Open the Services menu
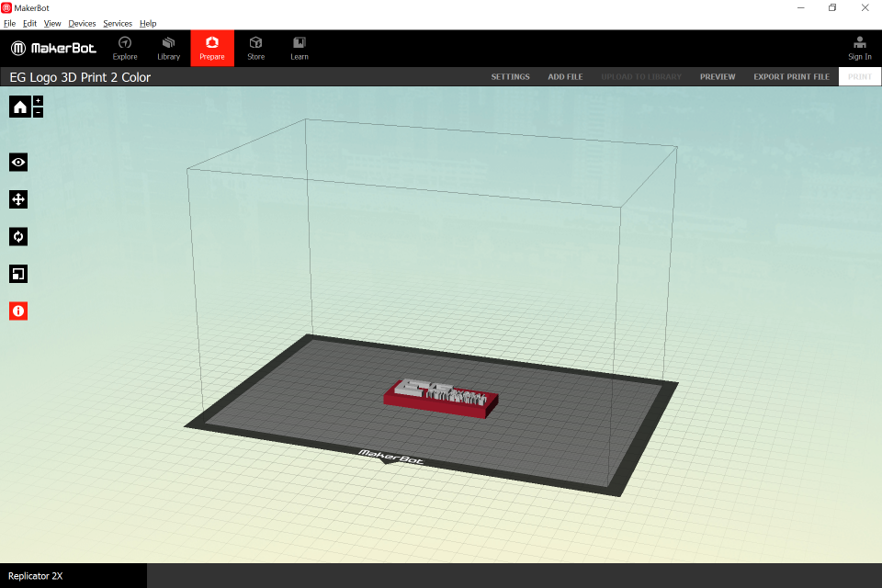This screenshot has width=882, height=588. [x=118, y=24]
